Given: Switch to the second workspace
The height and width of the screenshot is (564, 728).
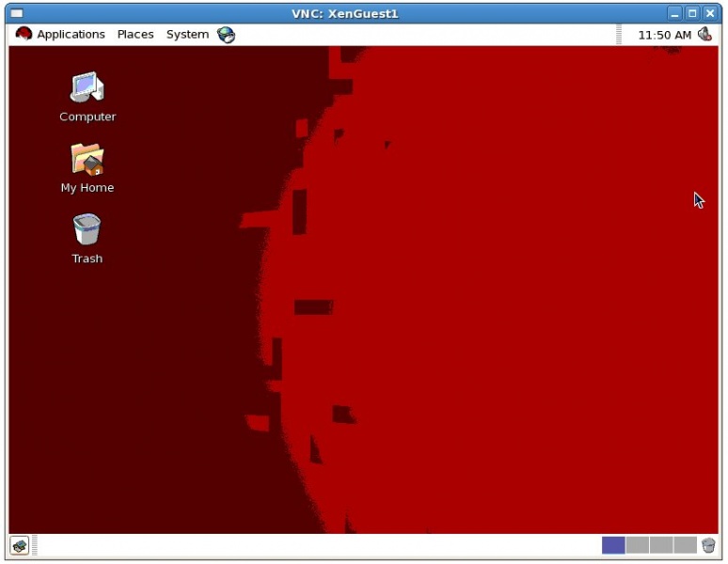Looking at the screenshot, I should pyautogui.click(x=638, y=545).
